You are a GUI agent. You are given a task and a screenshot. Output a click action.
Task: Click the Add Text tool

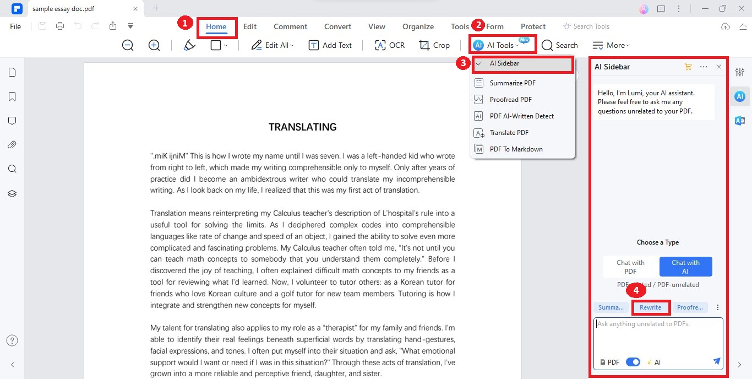pos(330,45)
